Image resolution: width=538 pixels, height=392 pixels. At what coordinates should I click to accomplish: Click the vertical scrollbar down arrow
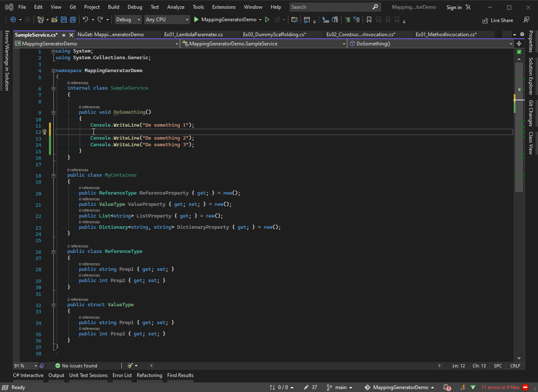(x=519, y=358)
